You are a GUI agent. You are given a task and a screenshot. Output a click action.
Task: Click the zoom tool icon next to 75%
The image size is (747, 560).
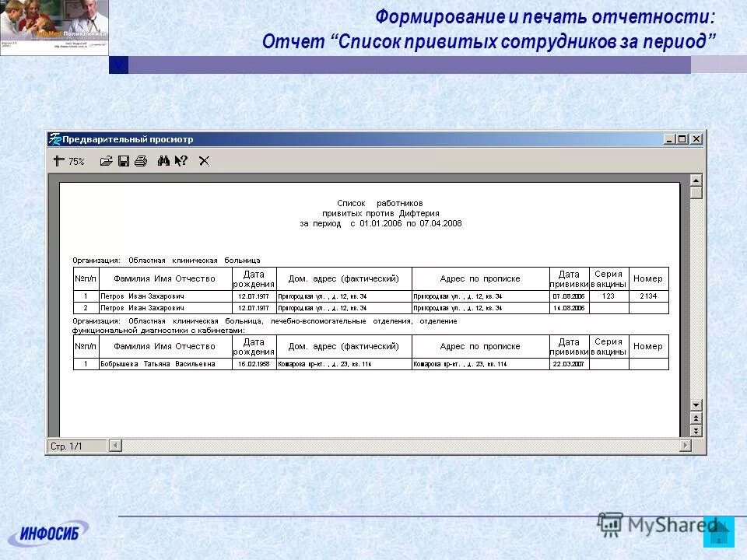pos(58,161)
